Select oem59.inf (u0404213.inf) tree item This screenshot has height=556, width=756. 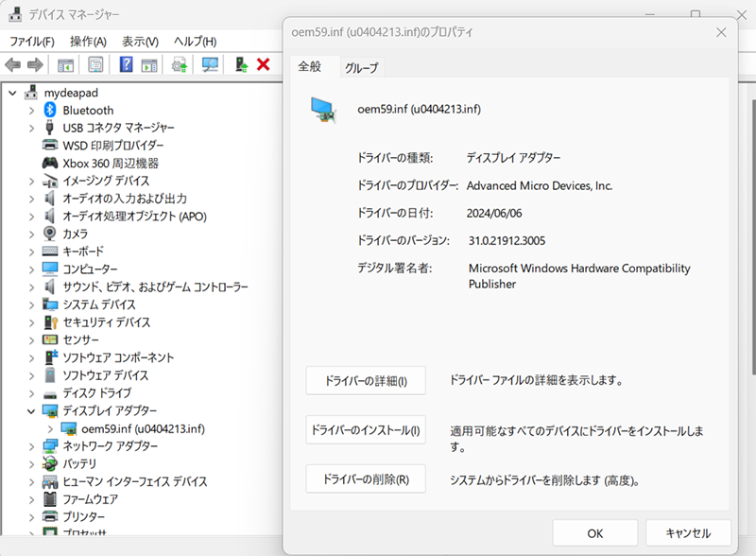143,428
